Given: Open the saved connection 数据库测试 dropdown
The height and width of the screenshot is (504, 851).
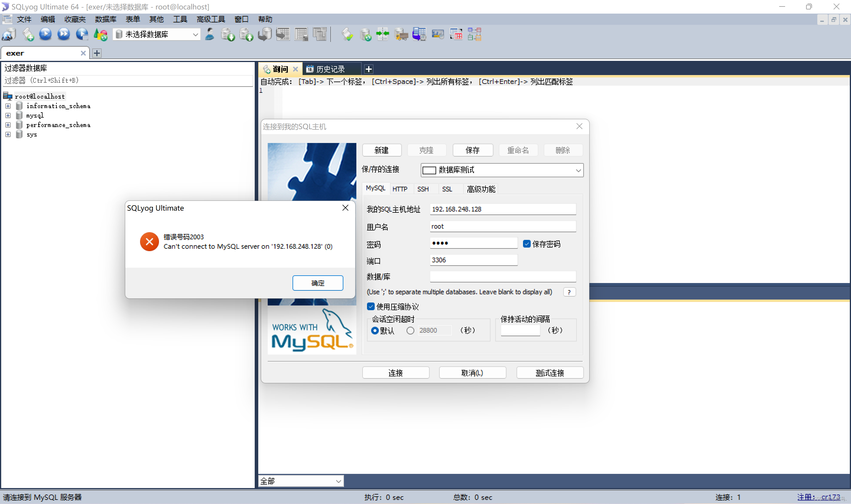Looking at the screenshot, I should [x=578, y=170].
